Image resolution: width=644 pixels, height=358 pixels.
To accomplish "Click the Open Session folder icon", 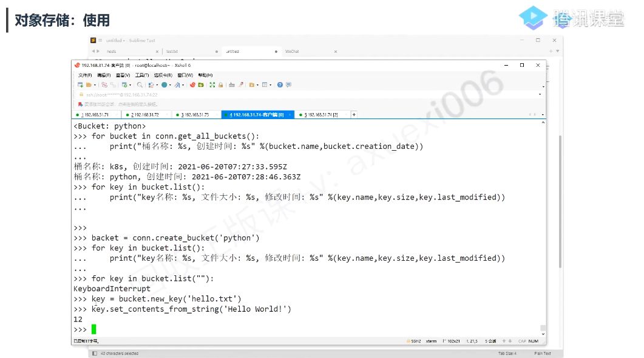I will pyautogui.click(x=89, y=84).
